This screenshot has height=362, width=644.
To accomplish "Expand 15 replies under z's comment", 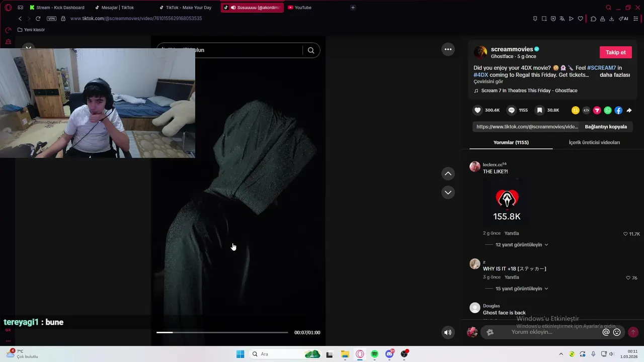I will [522, 289].
